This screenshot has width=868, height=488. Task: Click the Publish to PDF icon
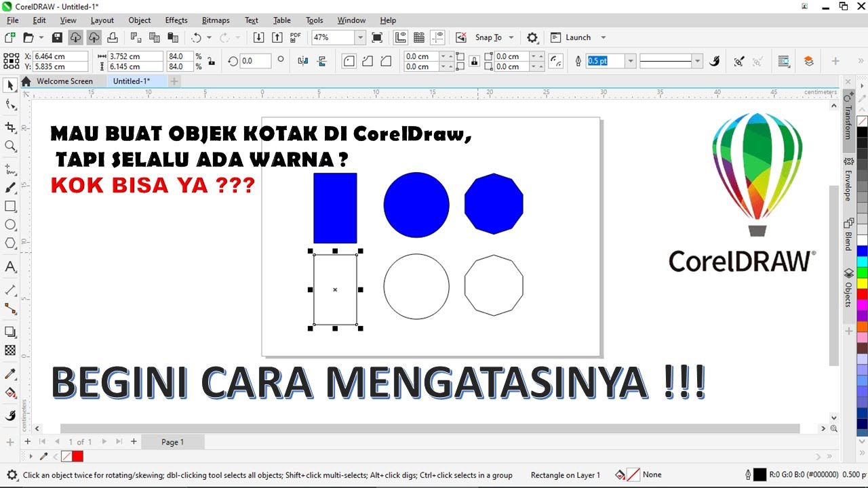click(295, 37)
